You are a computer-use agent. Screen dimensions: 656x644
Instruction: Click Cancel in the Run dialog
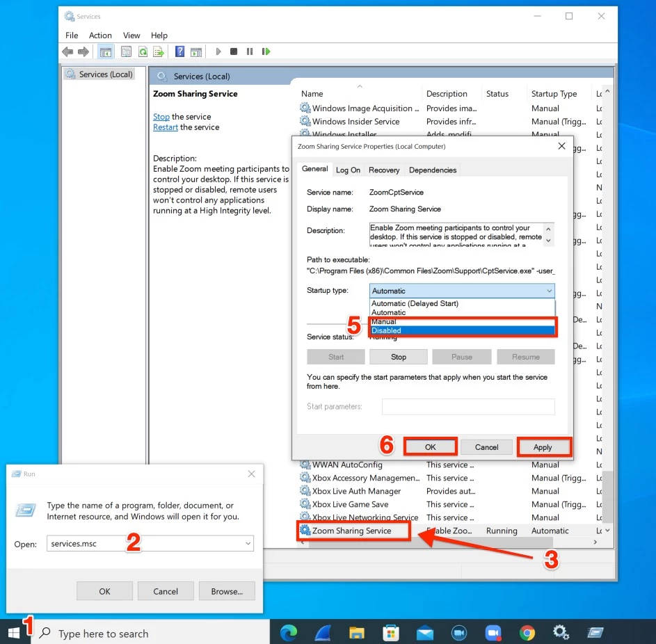[x=166, y=591]
